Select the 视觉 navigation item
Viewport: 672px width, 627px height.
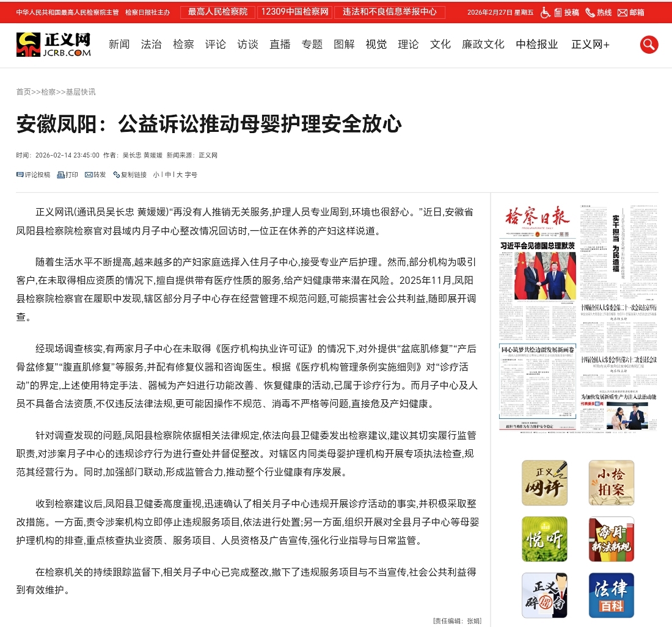click(376, 45)
